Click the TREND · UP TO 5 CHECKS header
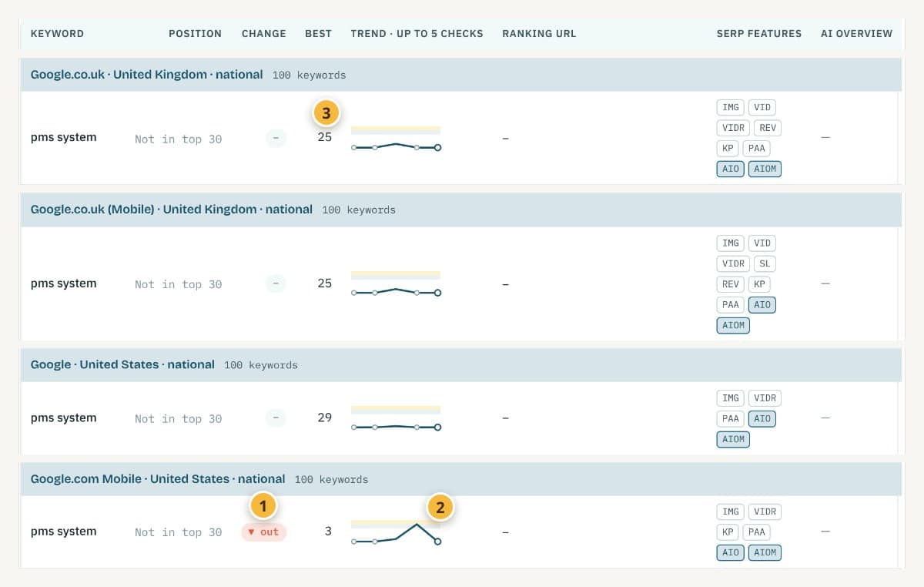This screenshot has width=924, height=587. coord(417,34)
